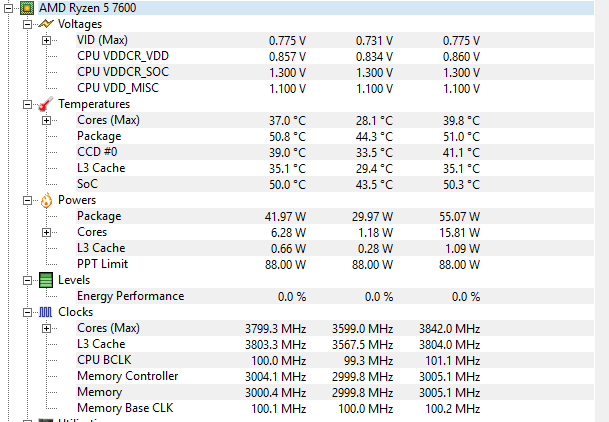Select the AMD Ryzen 5 7600 row

click(316, 8)
